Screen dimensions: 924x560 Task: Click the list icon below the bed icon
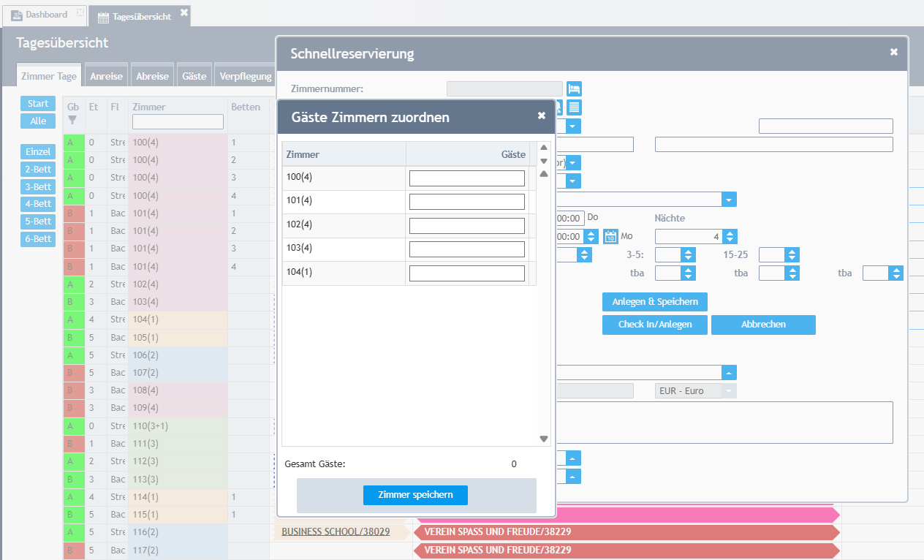tap(574, 107)
